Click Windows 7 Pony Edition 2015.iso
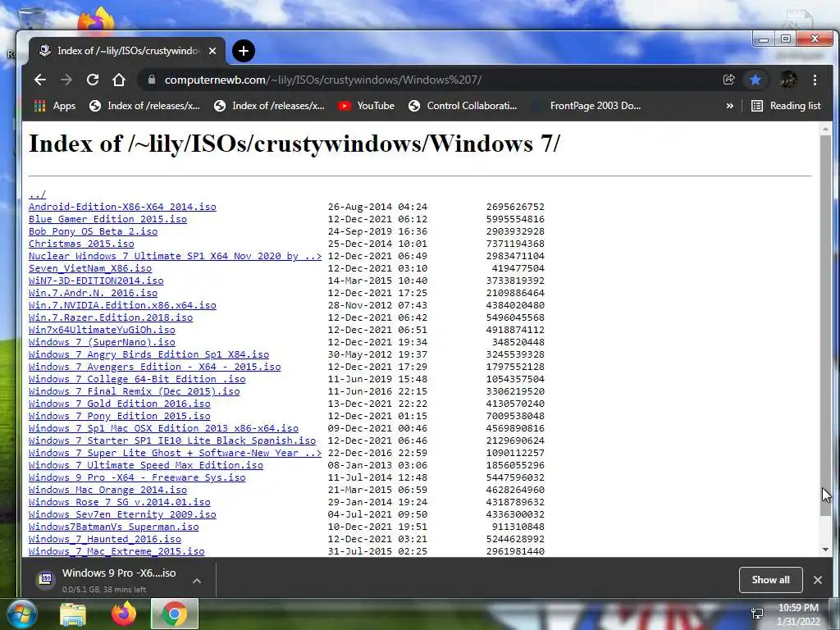 120,416
